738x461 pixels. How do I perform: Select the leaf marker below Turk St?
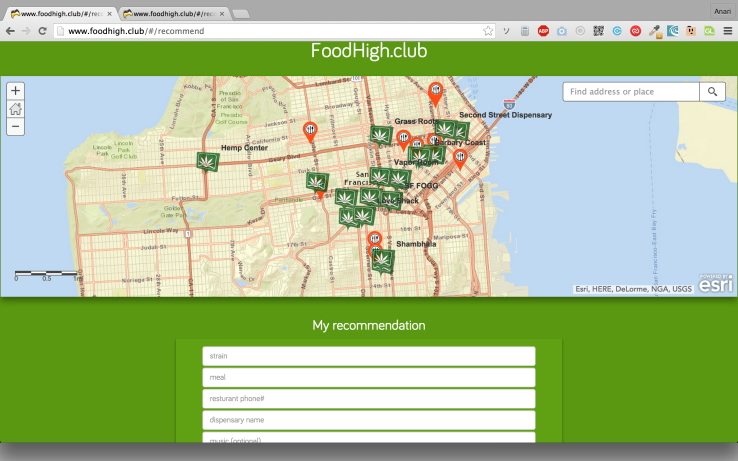(x=317, y=182)
